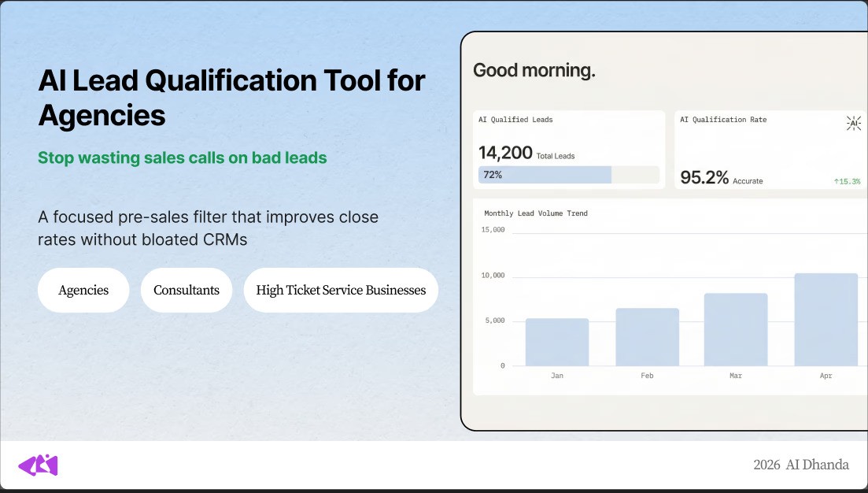
Task: Click the 14,200 total leads value
Action: pos(505,153)
